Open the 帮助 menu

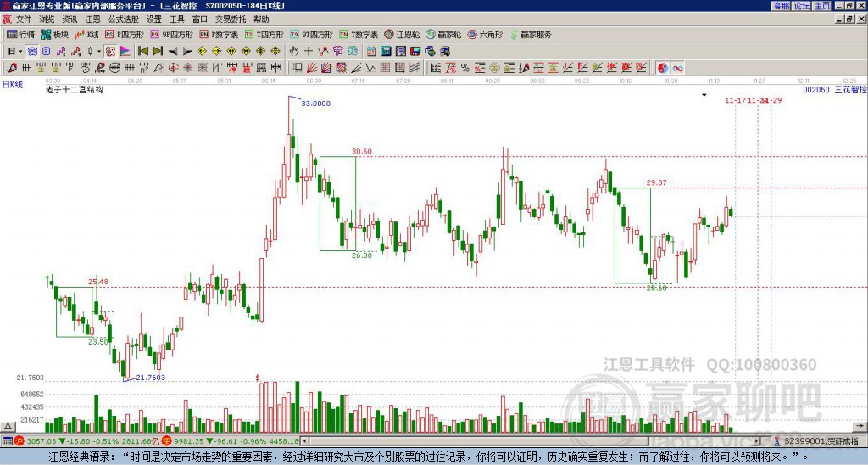[261, 20]
